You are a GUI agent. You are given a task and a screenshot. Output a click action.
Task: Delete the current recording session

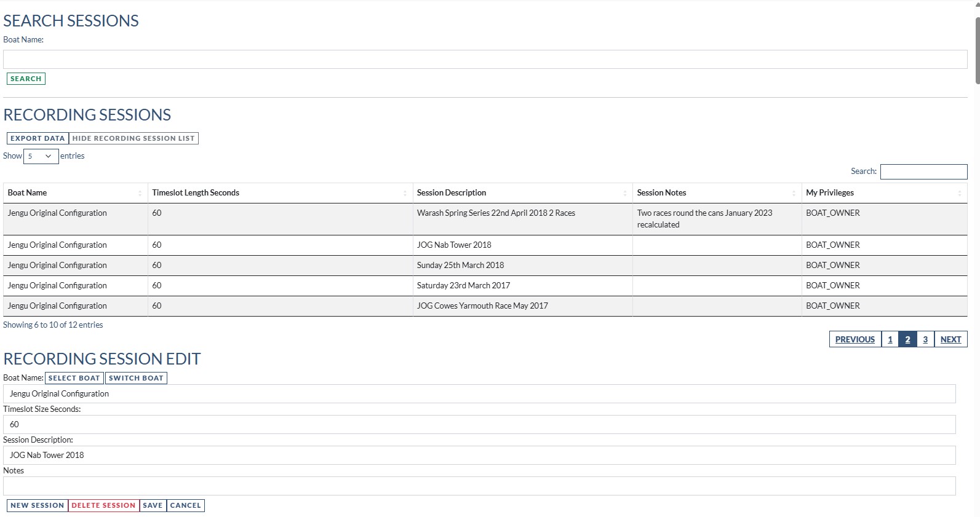click(x=103, y=505)
